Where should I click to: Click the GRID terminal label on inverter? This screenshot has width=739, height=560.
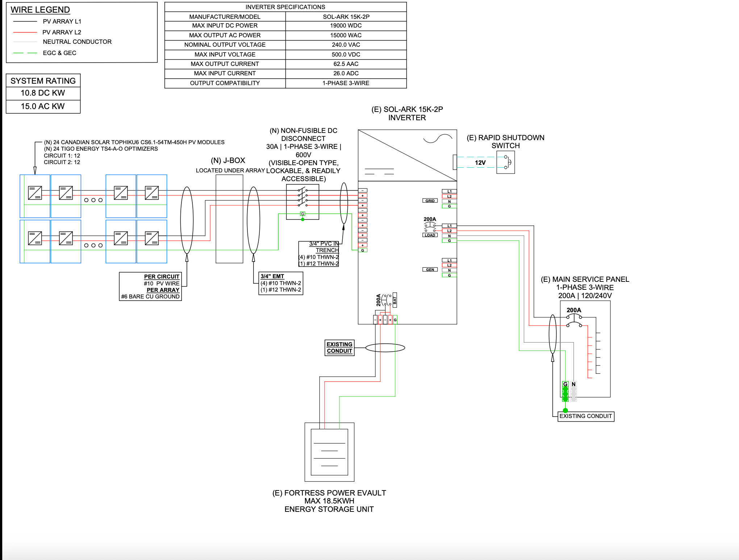coord(430,200)
